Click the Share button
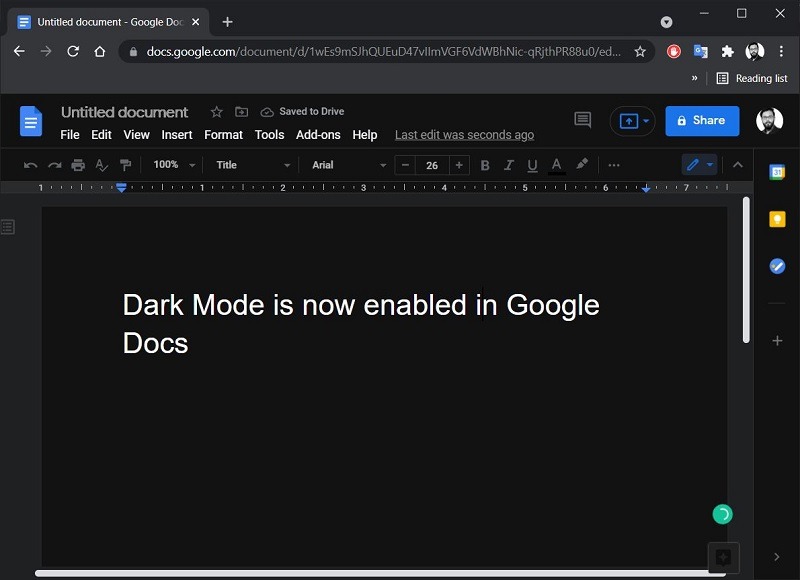The image size is (800, 580). coord(702,120)
